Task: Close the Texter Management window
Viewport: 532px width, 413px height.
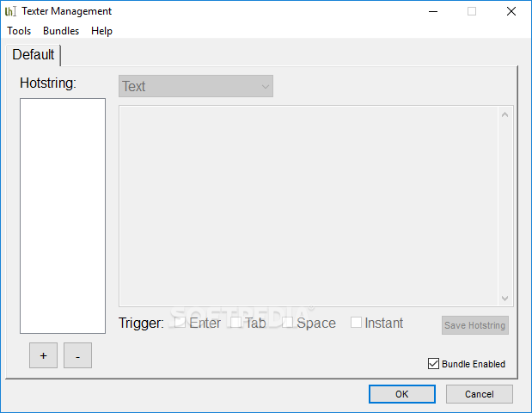Action: click(x=511, y=11)
